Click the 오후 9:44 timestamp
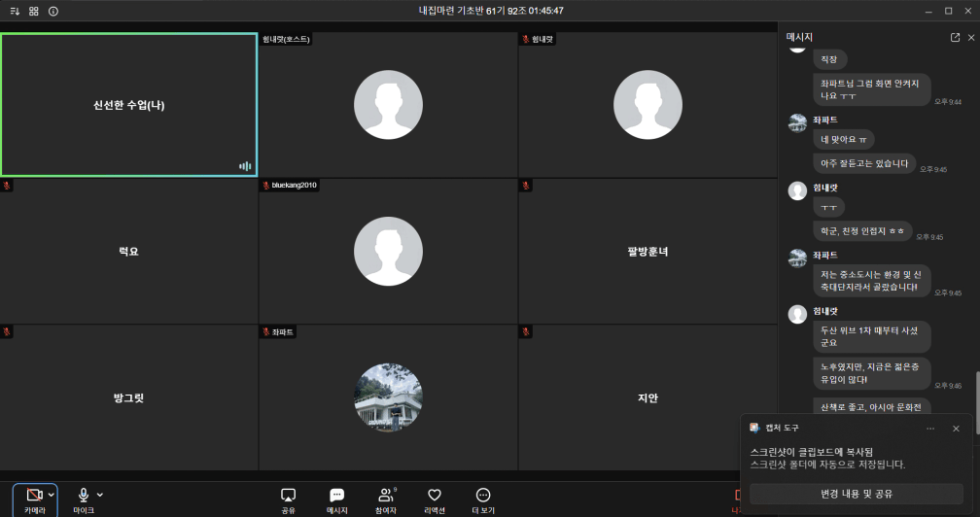980x517 pixels. [x=948, y=102]
